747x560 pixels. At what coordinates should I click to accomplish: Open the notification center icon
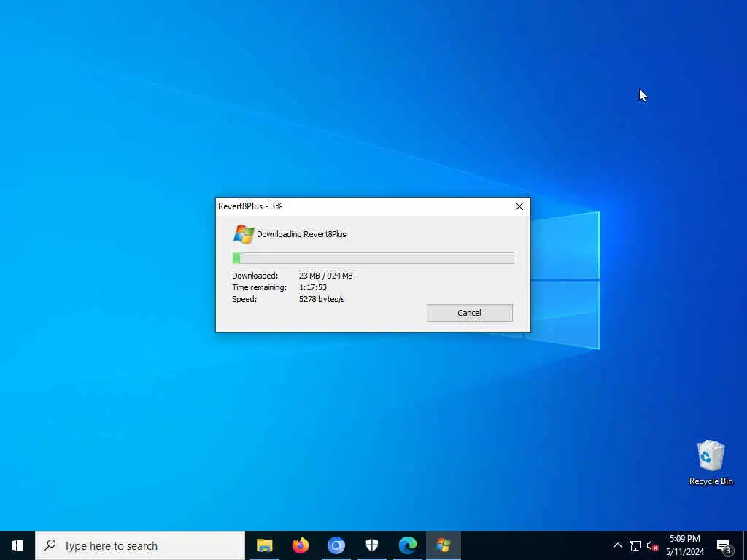[724, 545]
